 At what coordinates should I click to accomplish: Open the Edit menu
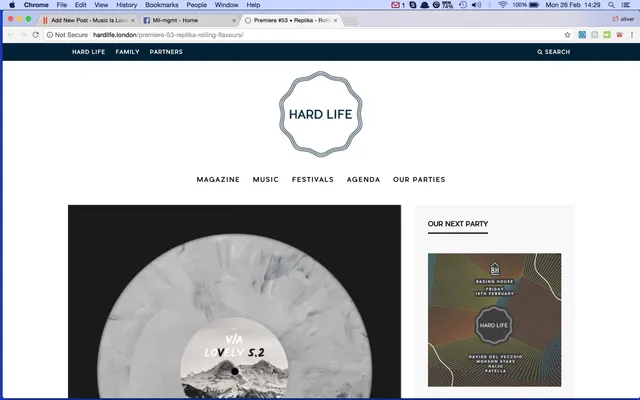[80, 5]
